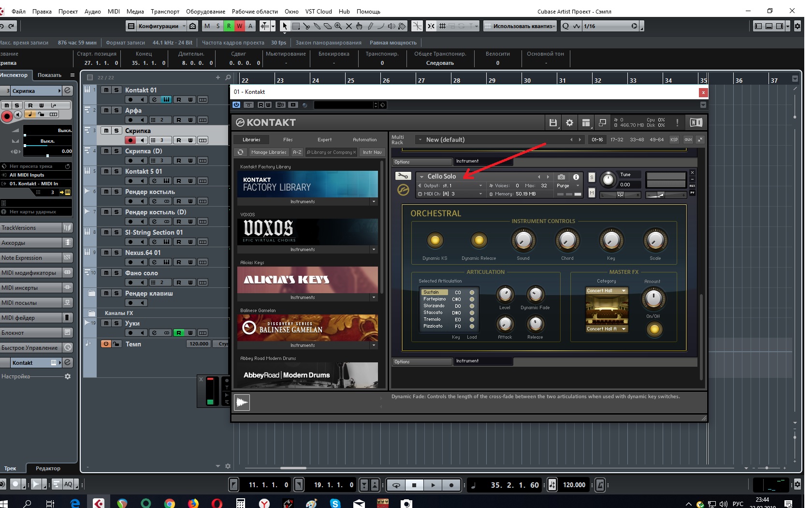Open the Транспорт menu

pyautogui.click(x=165, y=11)
